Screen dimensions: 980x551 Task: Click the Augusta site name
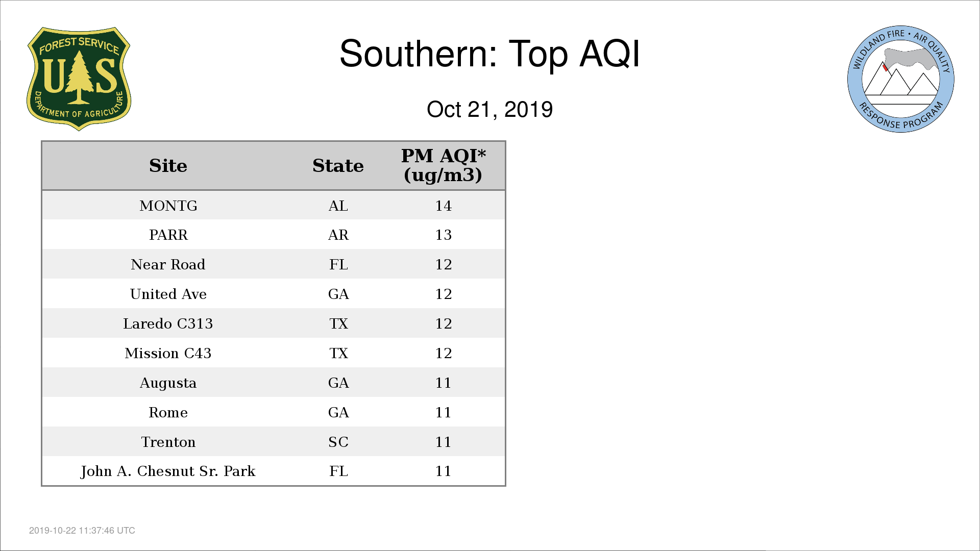(x=168, y=383)
